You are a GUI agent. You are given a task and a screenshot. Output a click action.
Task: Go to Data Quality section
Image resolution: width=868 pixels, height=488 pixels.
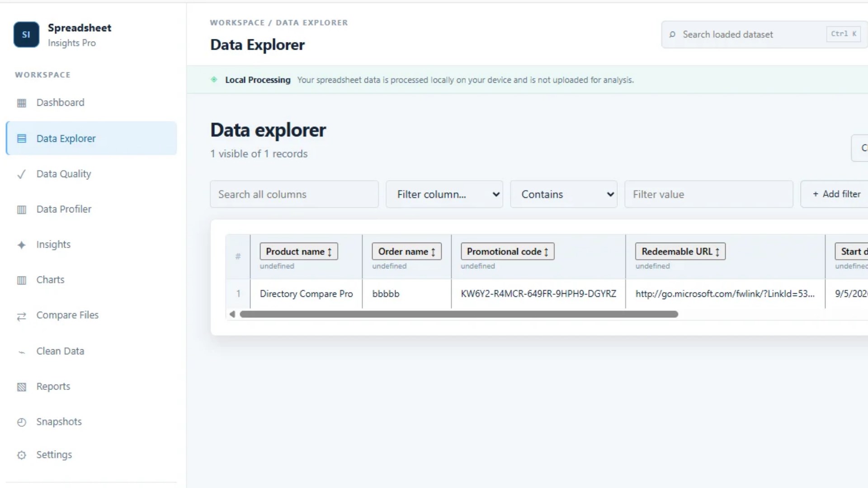[x=91, y=174]
